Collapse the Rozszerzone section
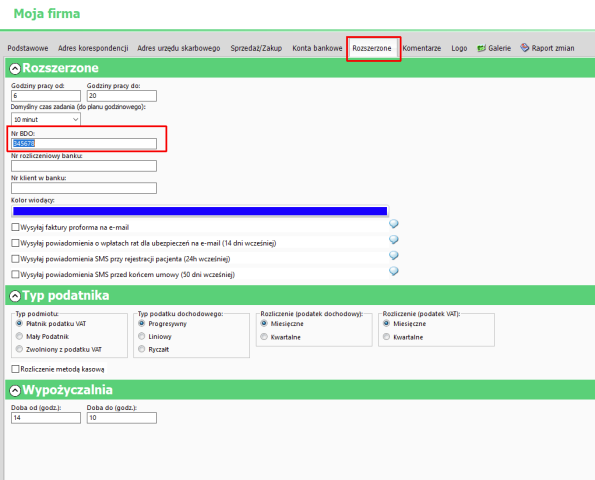This screenshot has height=480, width=595. click(x=15, y=69)
